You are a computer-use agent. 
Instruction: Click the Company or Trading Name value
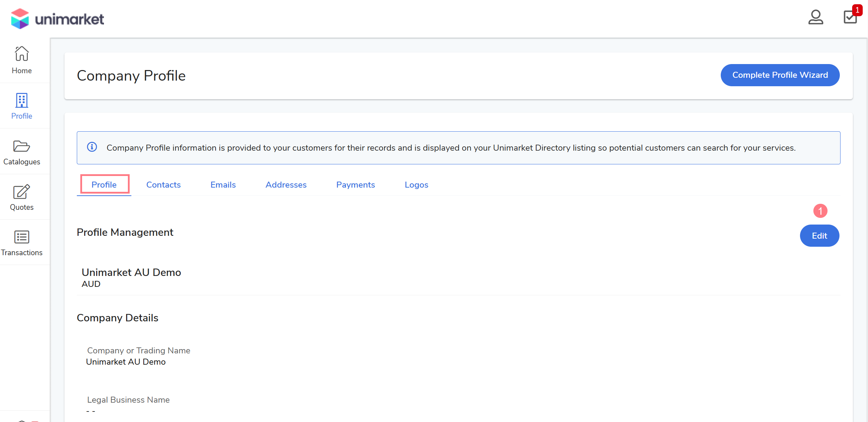[126, 362]
